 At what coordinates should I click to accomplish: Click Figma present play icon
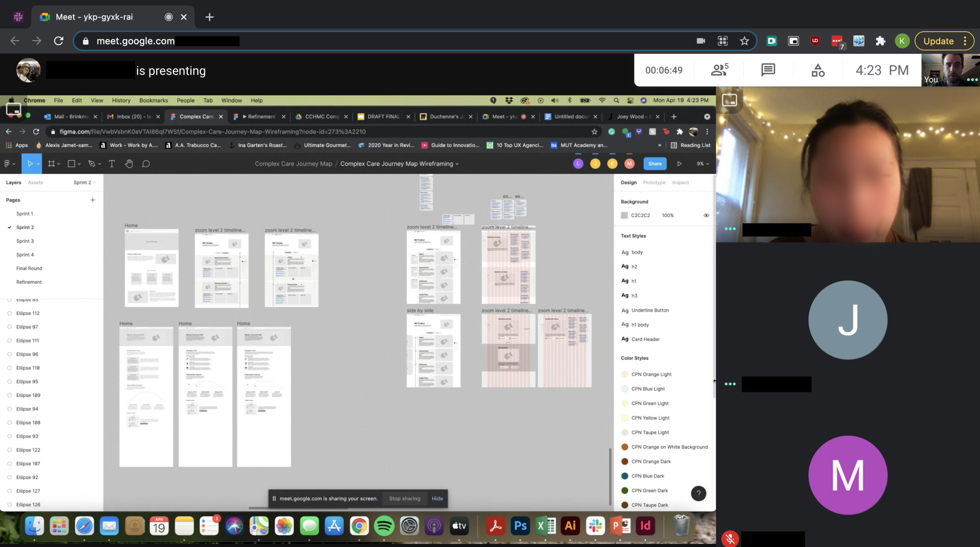(679, 164)
